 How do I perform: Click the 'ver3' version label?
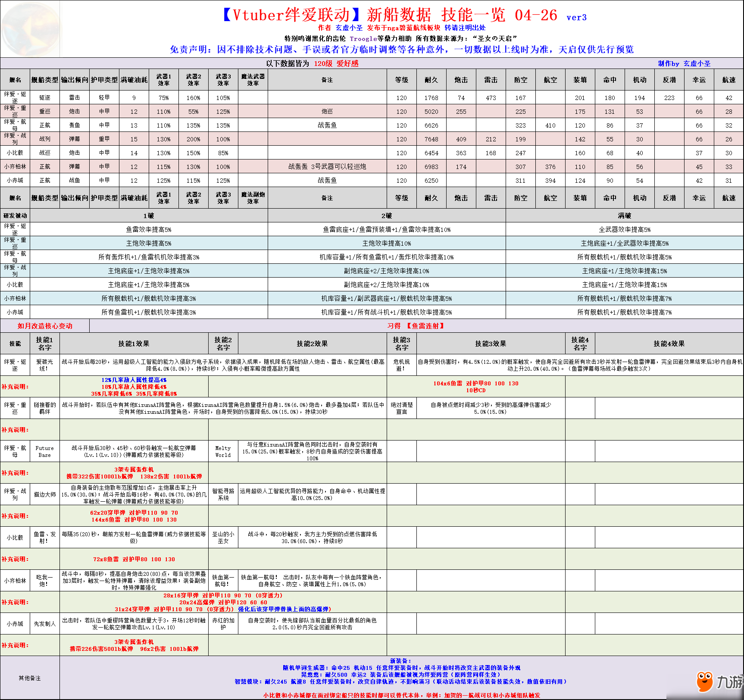pyautogui.click(x=576, y=18)
